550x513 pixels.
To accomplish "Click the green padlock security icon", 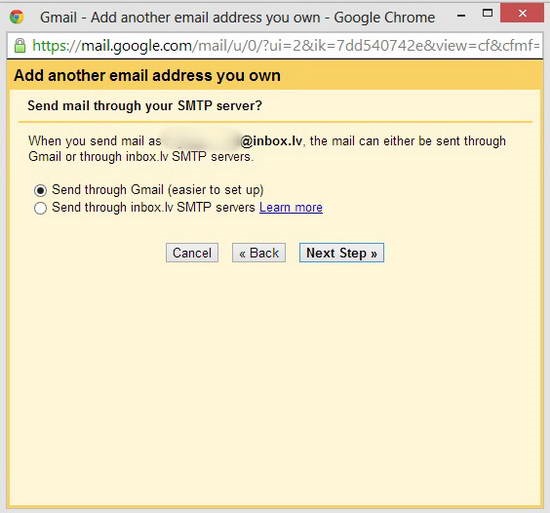I will (x=20, y=46).
